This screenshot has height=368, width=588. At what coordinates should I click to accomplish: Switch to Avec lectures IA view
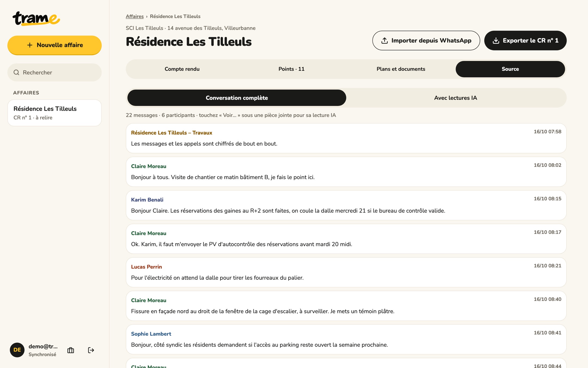point(455,98)
